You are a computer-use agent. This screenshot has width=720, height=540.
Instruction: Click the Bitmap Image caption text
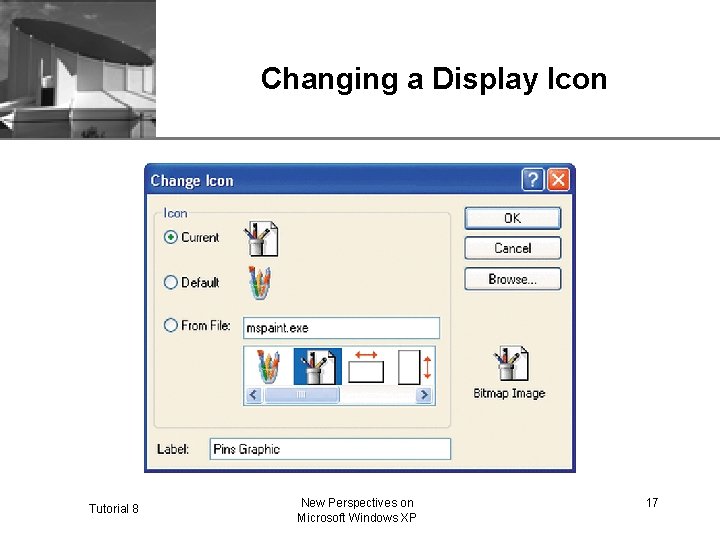[509, 394]
